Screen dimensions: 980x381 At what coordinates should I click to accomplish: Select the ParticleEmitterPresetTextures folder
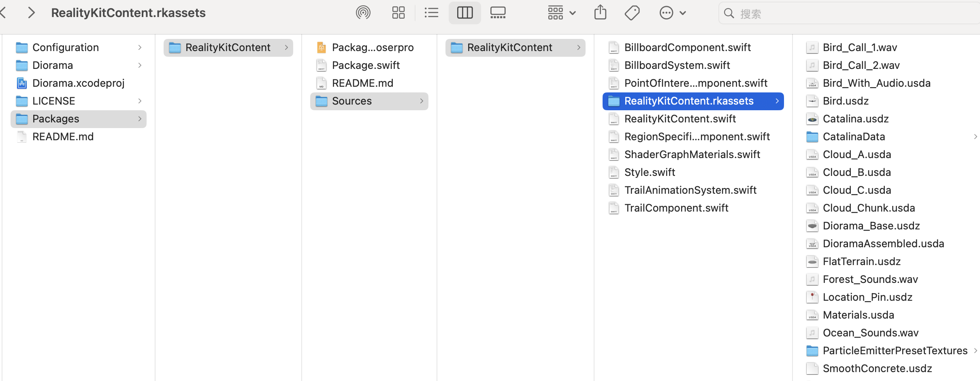895,351
